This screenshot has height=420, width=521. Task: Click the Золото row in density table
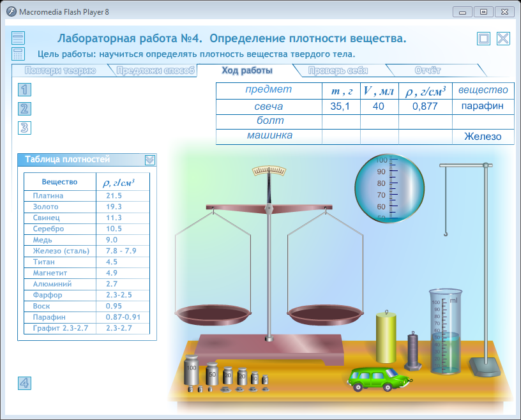(x=87, y=207)
